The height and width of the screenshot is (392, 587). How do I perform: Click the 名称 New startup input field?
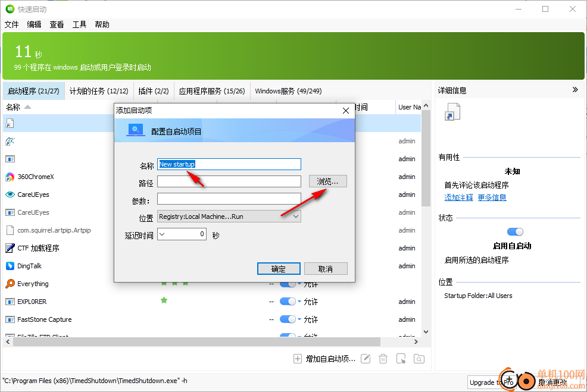pyautogui.click(x=229, y=164)
